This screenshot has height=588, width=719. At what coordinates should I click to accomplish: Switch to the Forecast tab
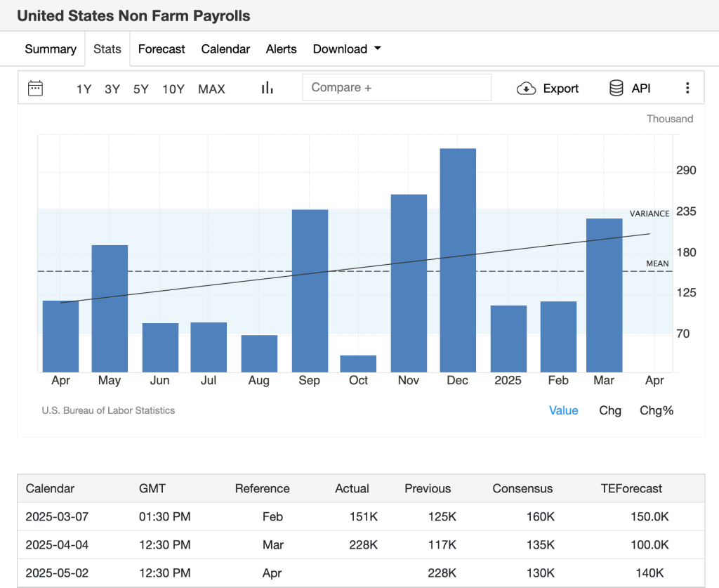161,49
